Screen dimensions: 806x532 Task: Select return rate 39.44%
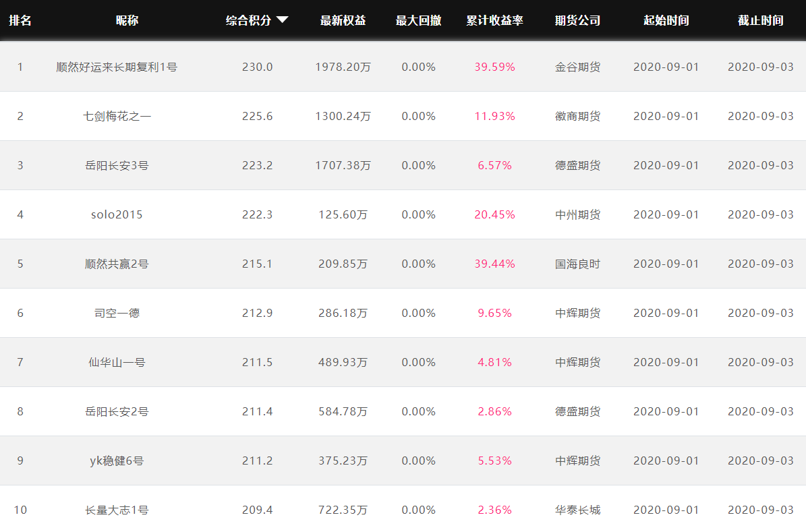(x=494, y=264)
